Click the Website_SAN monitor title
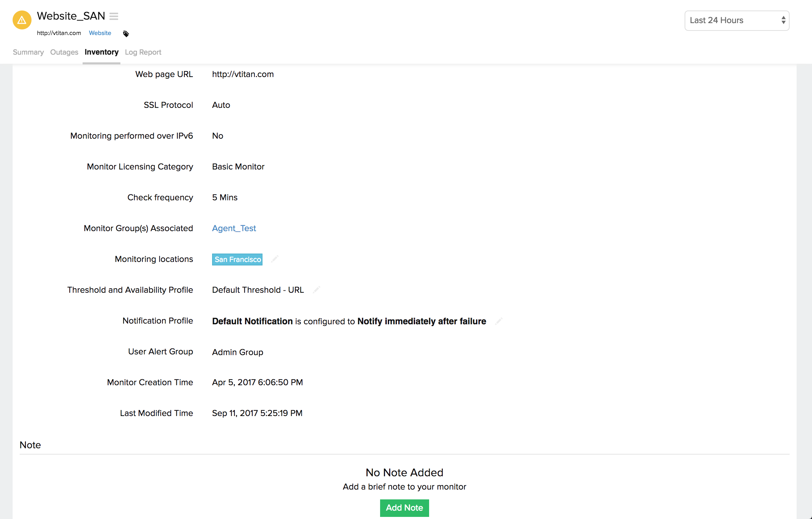Screen dimensions: 812x519 [71, 16]
